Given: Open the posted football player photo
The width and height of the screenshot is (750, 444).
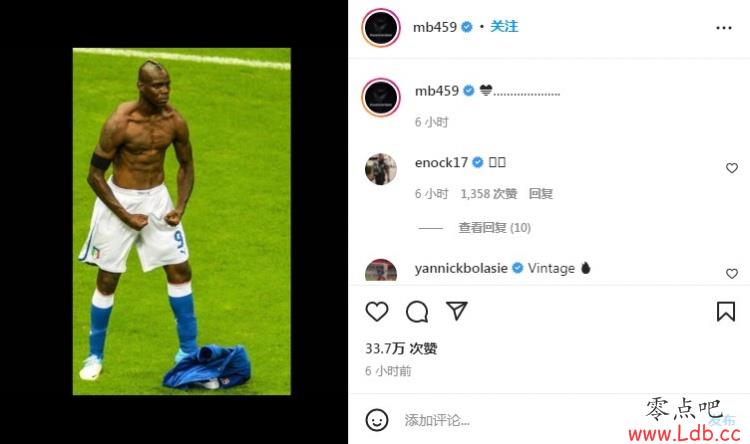Looking at the screenshot, I should [x=182, y=222].
